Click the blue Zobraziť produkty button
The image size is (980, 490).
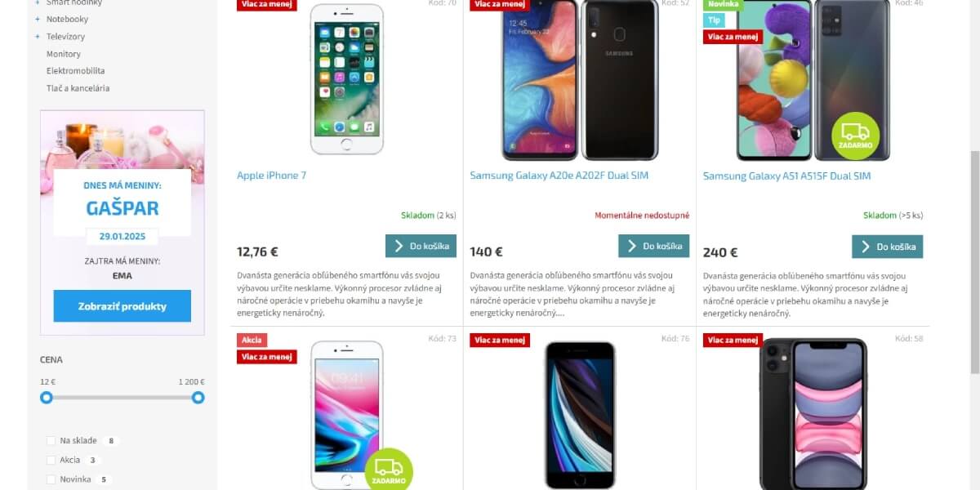122,306
